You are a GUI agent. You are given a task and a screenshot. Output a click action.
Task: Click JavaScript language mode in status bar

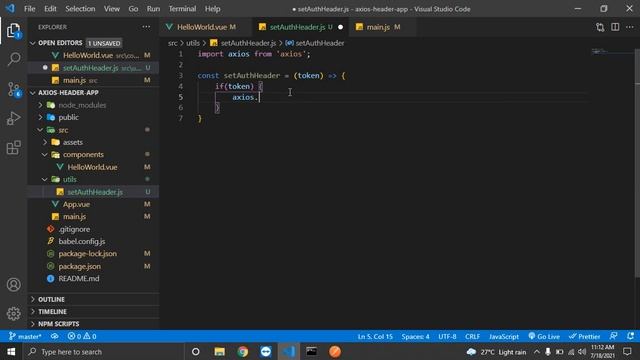coord(504,336)
